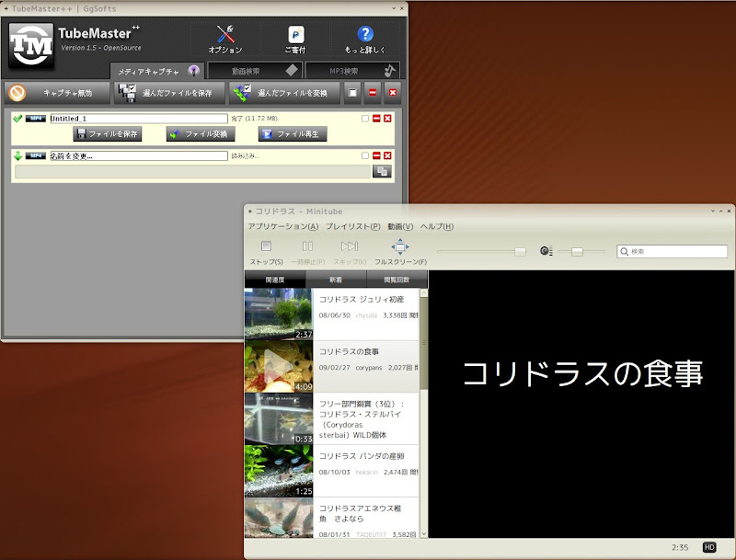The width and height of the screenshot is (736, 560).
Task: Click スキップ(K) skip icon in Minitube
Action: [x=350, y=246]
